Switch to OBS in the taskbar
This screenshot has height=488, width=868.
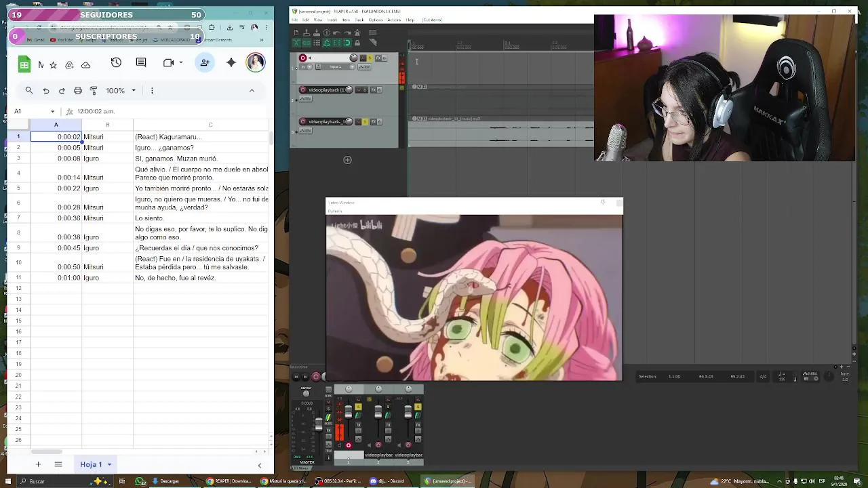pos(339,481)
